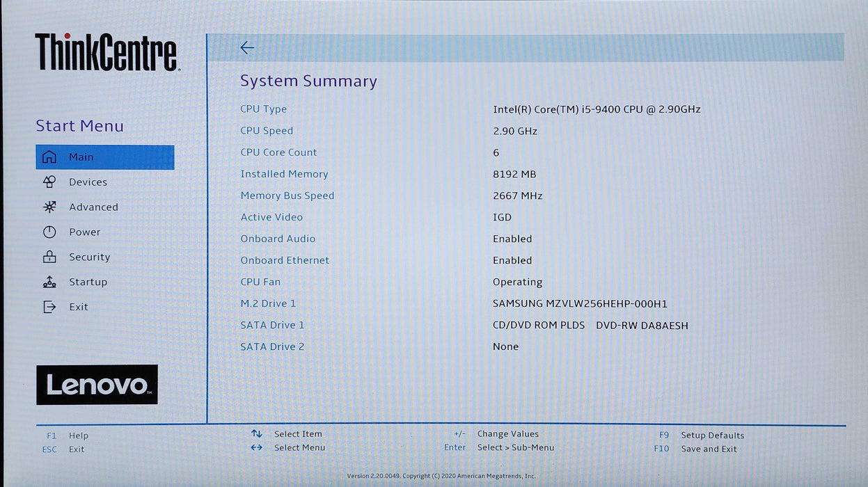This screenshot has width=868, height=487.
Task: Select the Onboard Audio label
Action: (x=278, y=239)
